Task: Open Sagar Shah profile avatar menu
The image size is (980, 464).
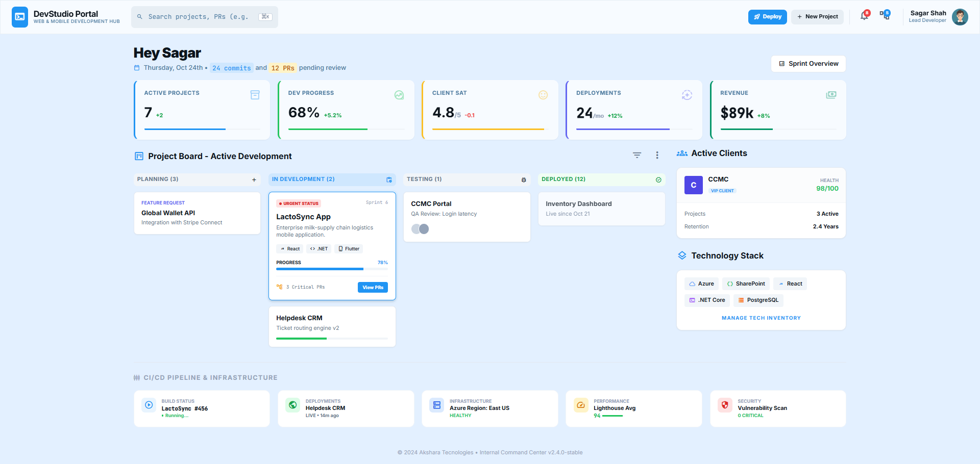Action: (960, 17)
